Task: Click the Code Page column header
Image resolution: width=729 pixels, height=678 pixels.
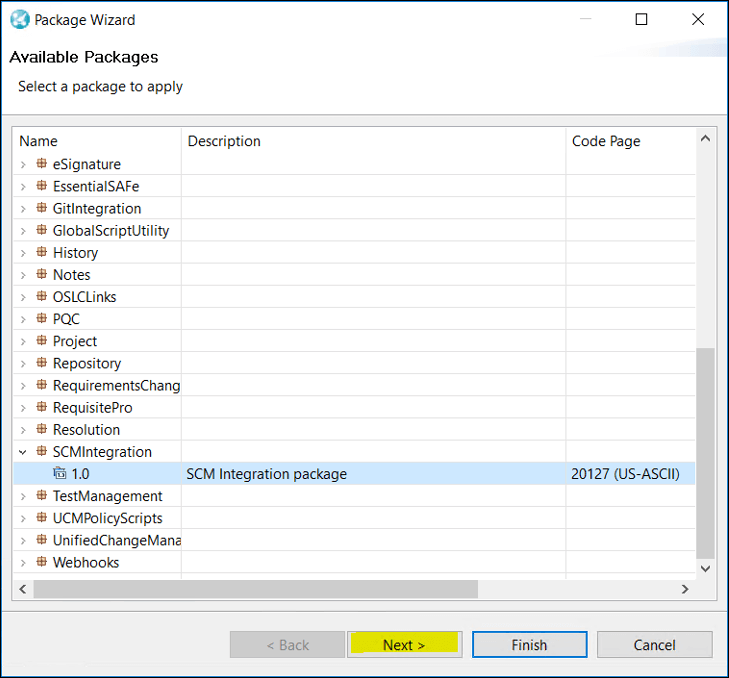Action: click(631, 141)
